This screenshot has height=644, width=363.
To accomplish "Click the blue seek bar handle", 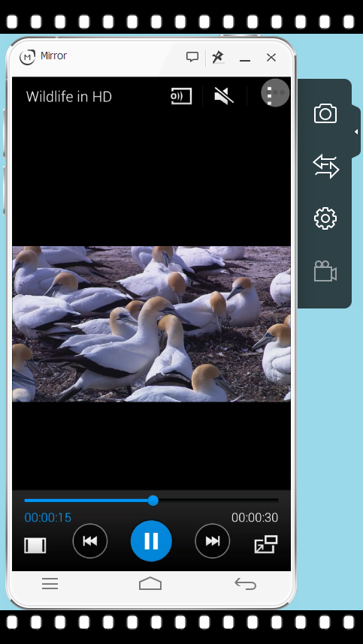I will coord(153,501).
